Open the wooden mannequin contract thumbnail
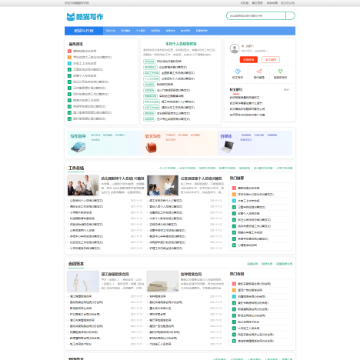This screenshot has height=360, width=360. (83, 281)
